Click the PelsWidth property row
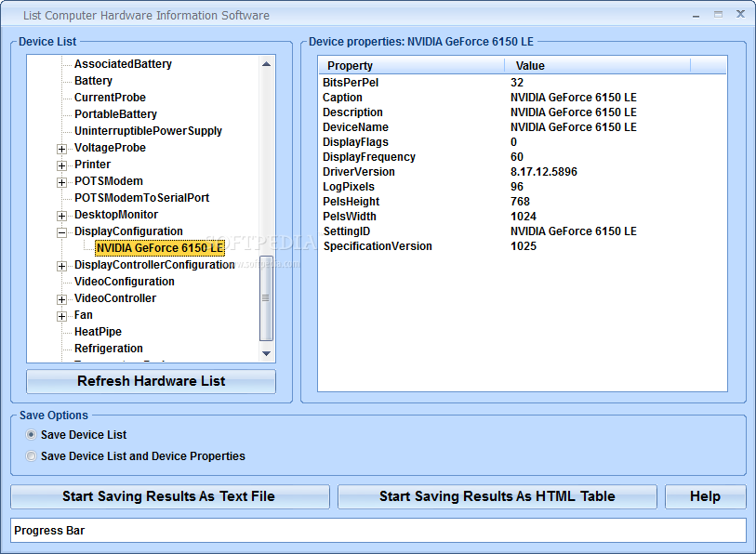756x554 pixels. tap(523, 217)
